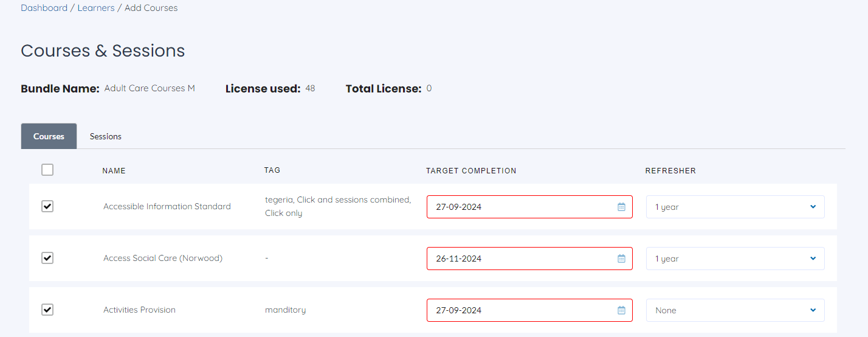Uncheck Accessible Information Standard course checkbox
This screenshot has width=868, height=337.
(x=47, y=206)
